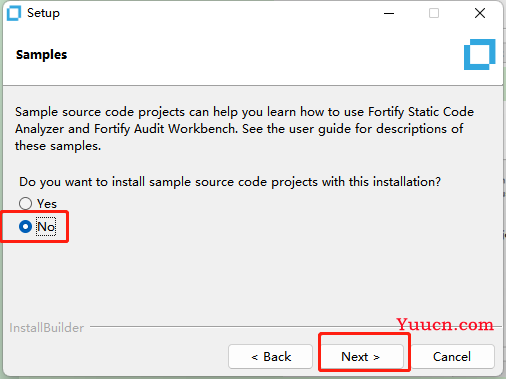Click the blue Fortify logo beside Samples
The height and width of the screenshot is (379, 506).
click(x=479, y=54)
